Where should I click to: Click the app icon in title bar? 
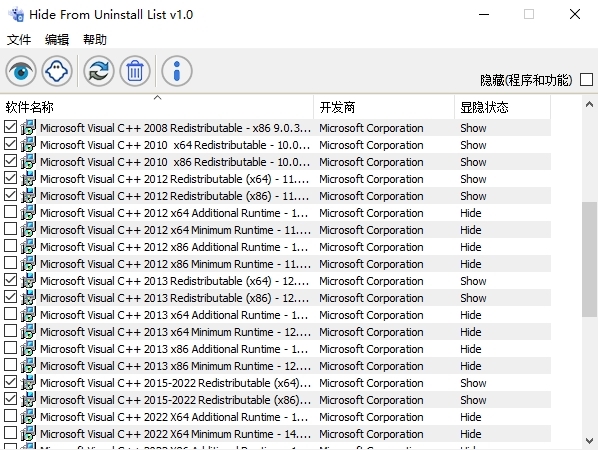click(x=16, y=14)
